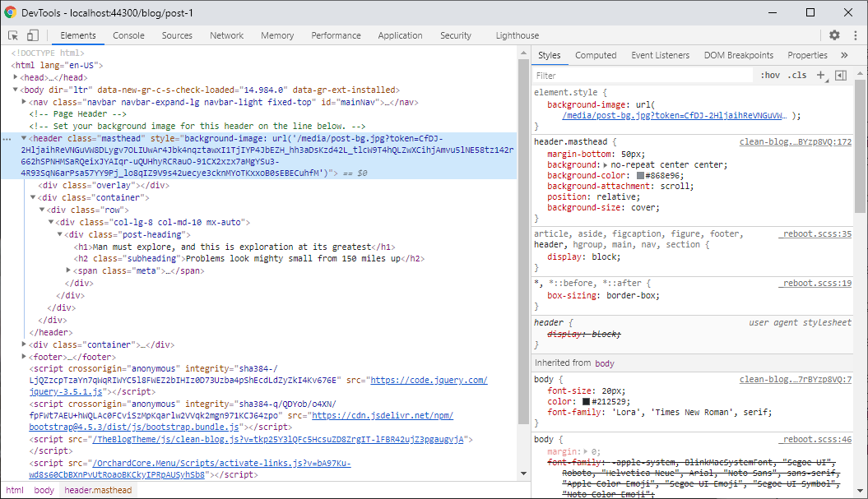Select the h1 'Man must explore' node
The image size is (868, 499).
tap(234, 247)
